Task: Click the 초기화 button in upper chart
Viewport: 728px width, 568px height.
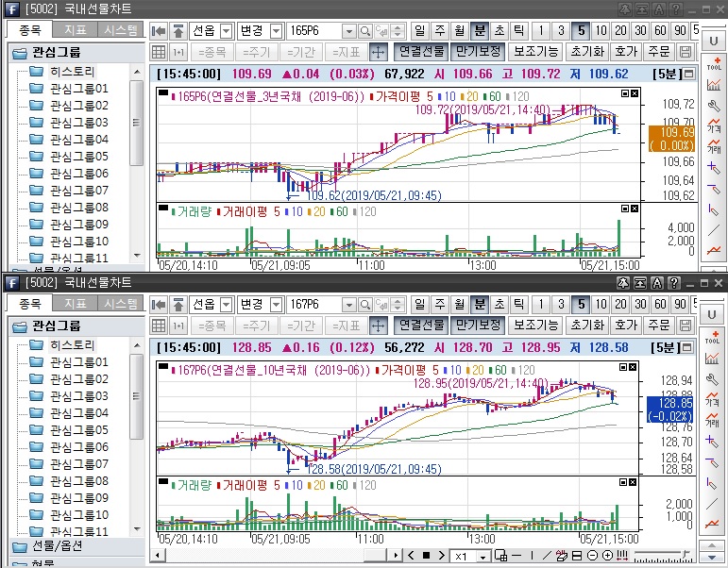Action: pyautogui.click(x=585, y=52)
